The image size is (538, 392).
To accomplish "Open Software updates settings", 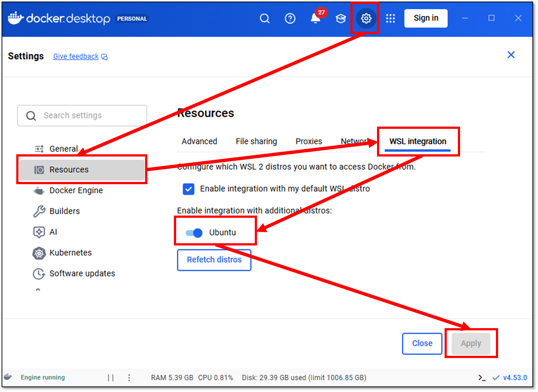I will pyautogui.click(x=82, y=274).
